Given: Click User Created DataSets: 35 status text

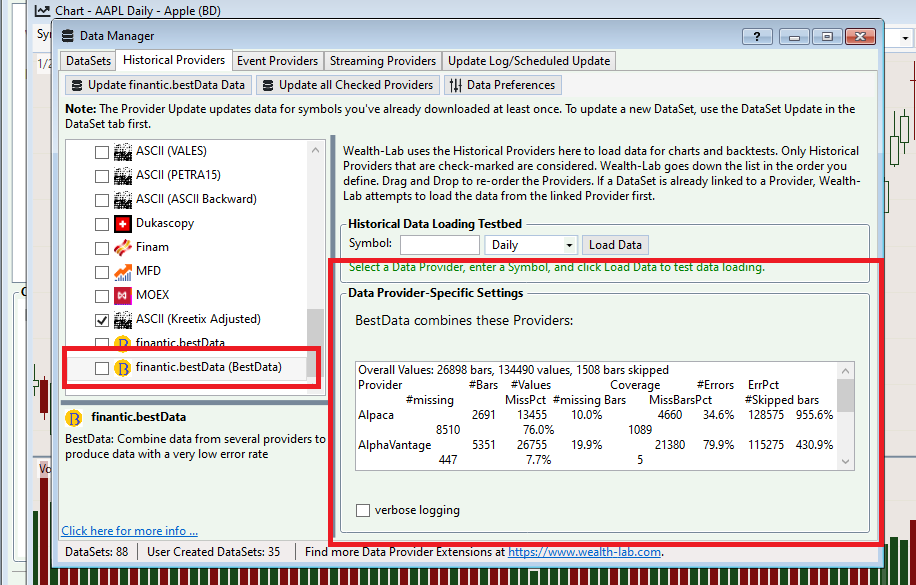Looking at the screenshot, I should (214, 552).
